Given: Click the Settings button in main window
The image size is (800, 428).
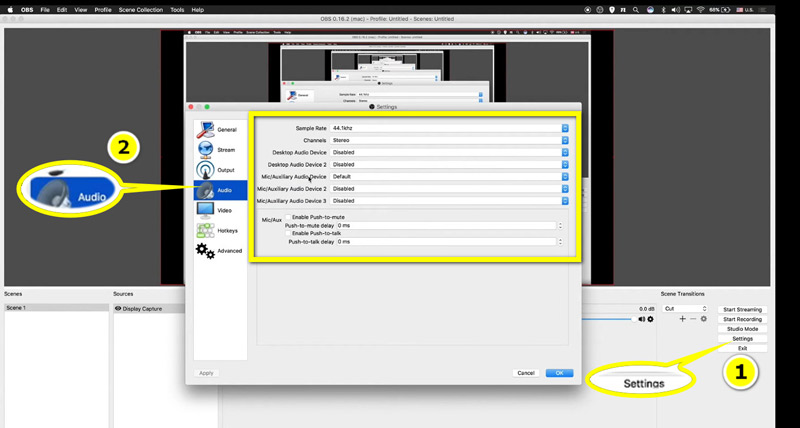Looking at the screenshot, I should click(742, 339).
